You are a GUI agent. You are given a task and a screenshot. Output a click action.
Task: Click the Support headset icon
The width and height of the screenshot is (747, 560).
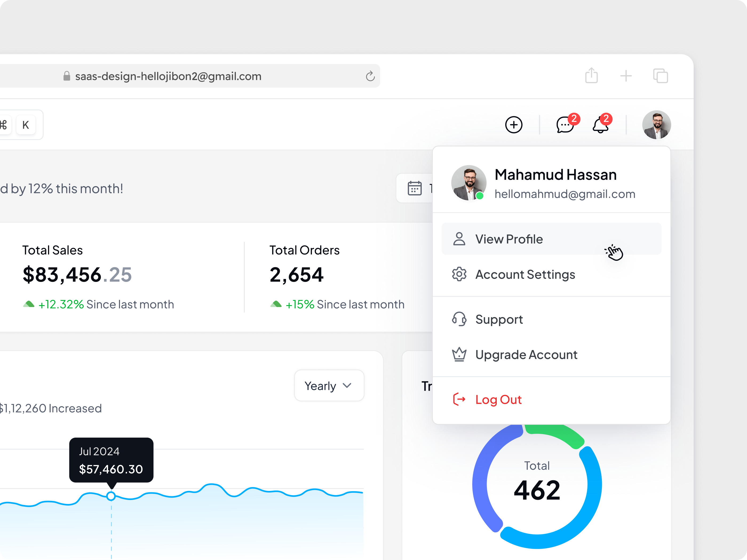point(459,319)
